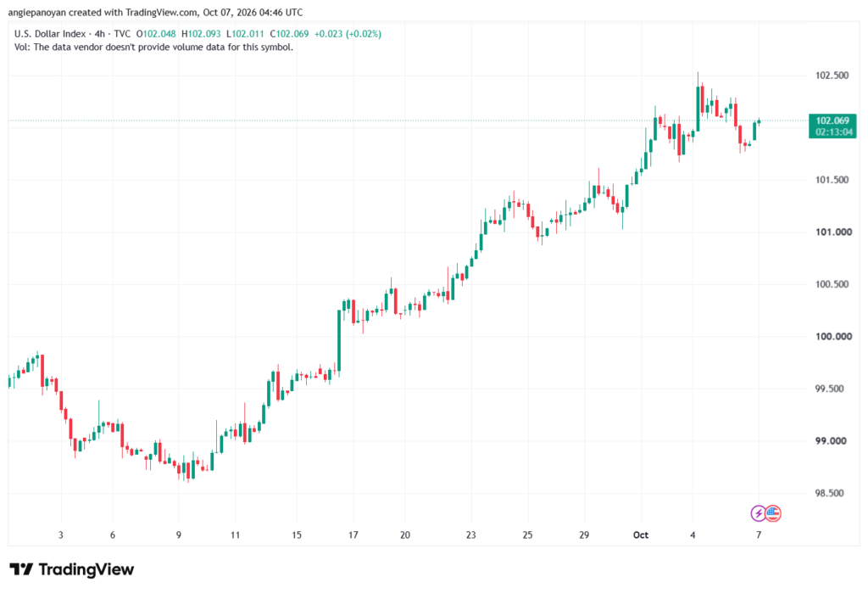This screenshot has width=868, height=593.
Task: Click the '7' date axis label
Action: [x=759, y=534]
